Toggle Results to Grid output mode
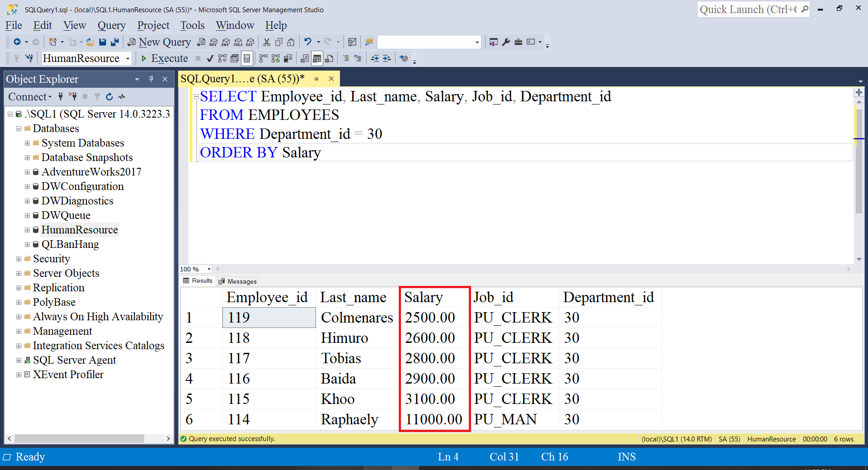Screen dimensions: 868x470 (x=316, y=58)
